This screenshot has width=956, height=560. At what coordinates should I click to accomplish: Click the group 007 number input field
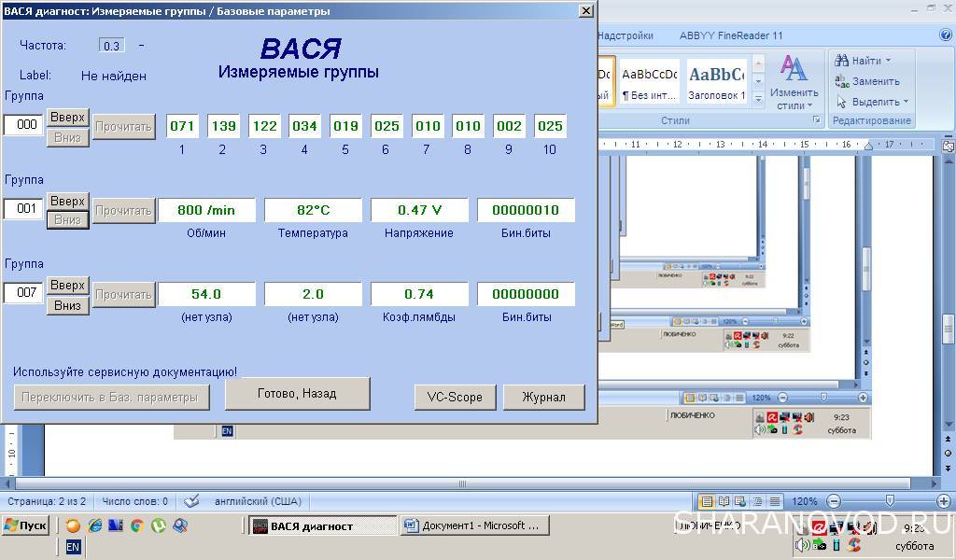coord(24,293)
